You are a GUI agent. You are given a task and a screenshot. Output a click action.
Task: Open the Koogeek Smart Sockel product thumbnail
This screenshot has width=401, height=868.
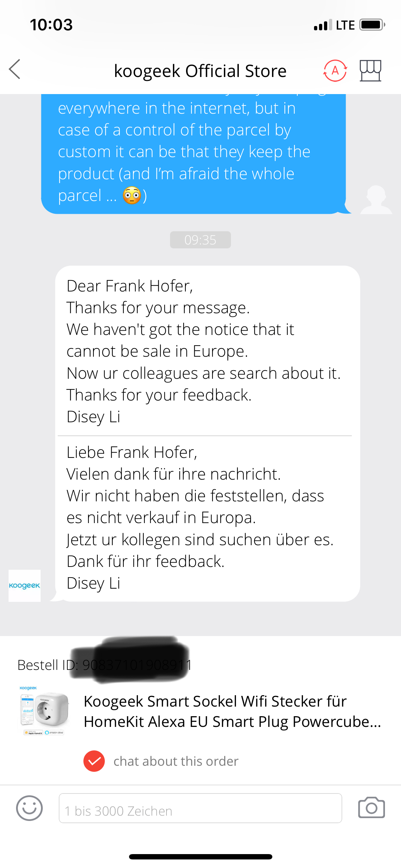pos(43,711)
